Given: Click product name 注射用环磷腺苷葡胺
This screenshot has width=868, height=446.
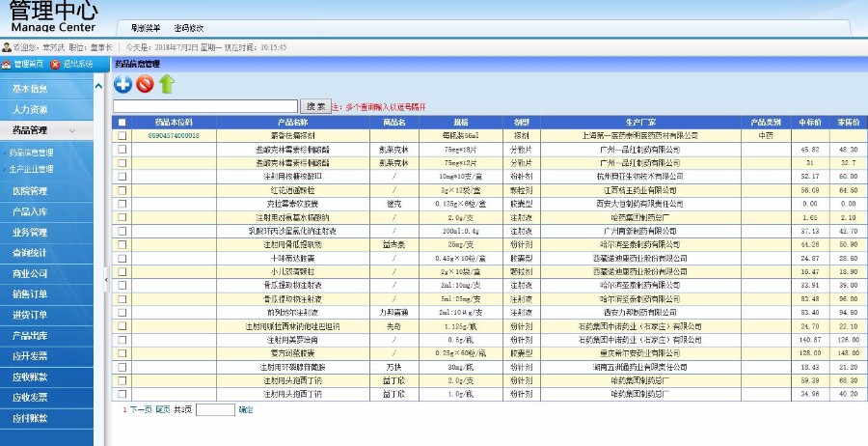Looking at the screenshot, I should click(x=293, y=367).
